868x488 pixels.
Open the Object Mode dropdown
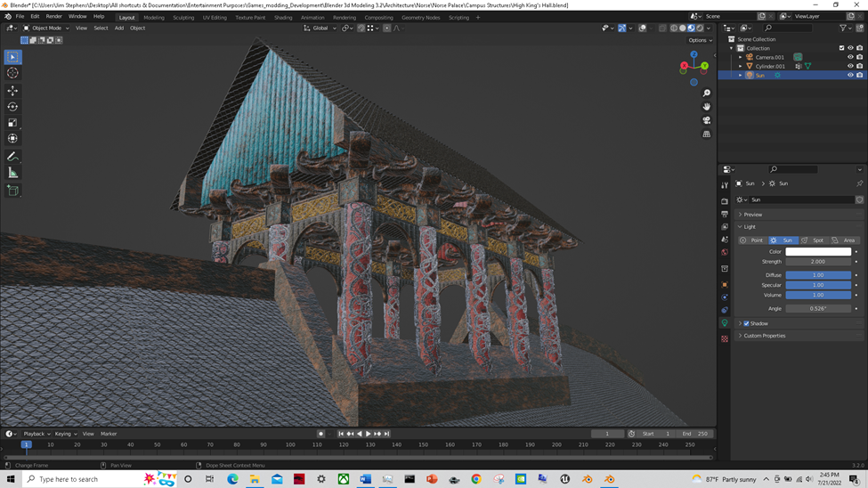point(45,28)
